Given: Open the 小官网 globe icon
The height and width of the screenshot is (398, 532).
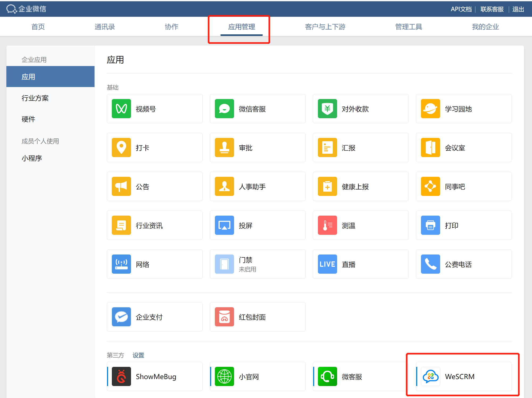Looking at the screenshot, I should pyautogui.click(x=224, y=376).
